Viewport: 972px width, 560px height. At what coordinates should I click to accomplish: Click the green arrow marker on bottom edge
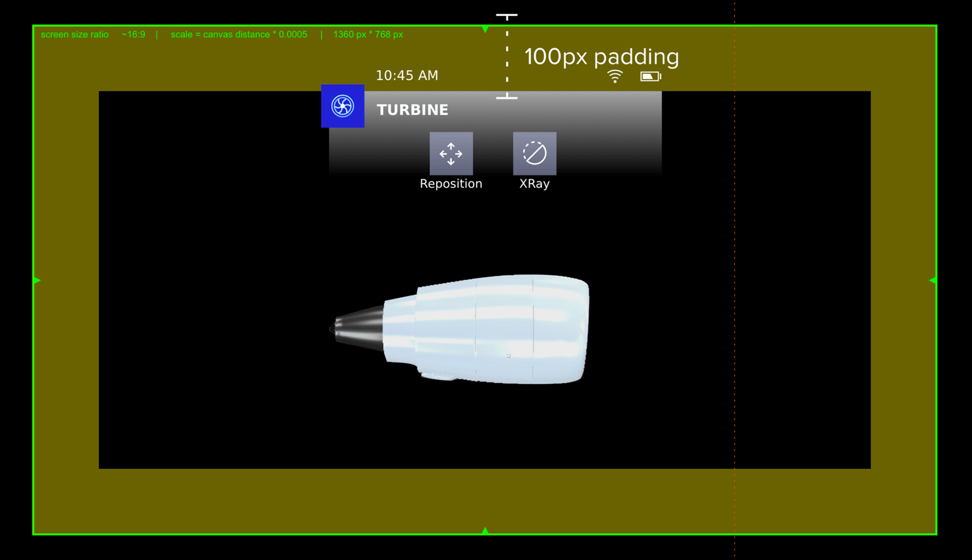coord(485,530)
